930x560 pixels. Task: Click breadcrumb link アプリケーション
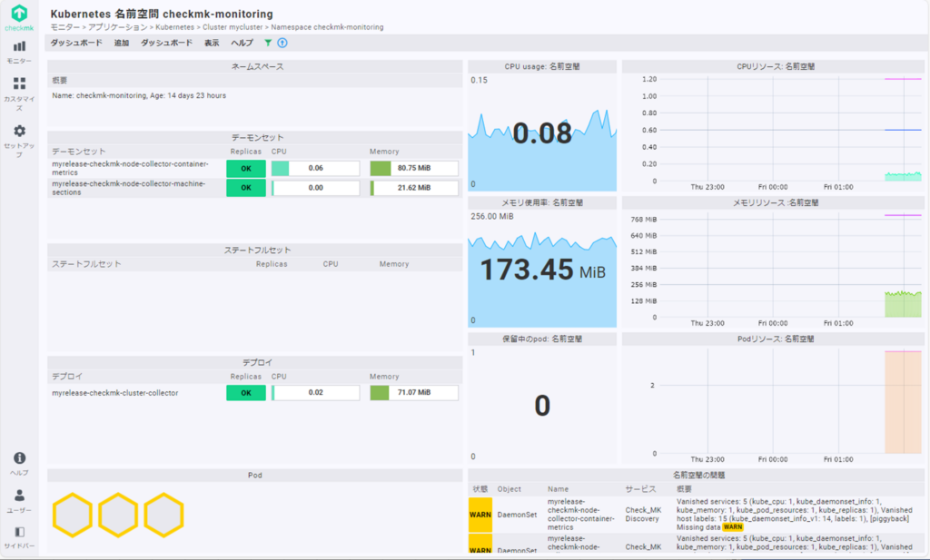[x=117, y=27]
